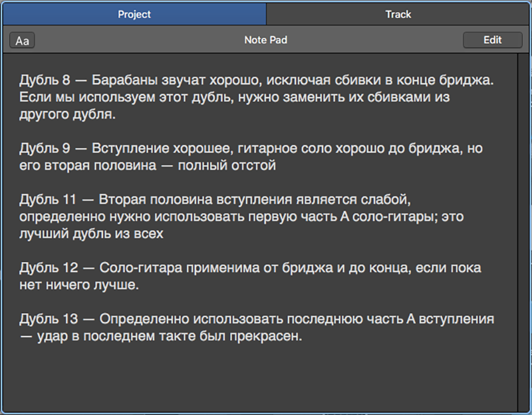Click the word Соло-гитара in the Дубль 12 note
The image size is (532, 415).
pyautogui.click(x=141, y=268)
